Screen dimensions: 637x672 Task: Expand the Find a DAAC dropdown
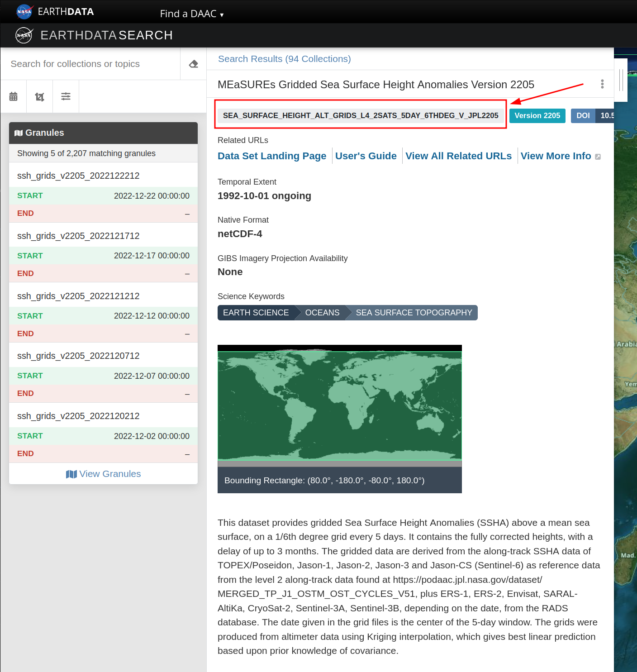191,14
